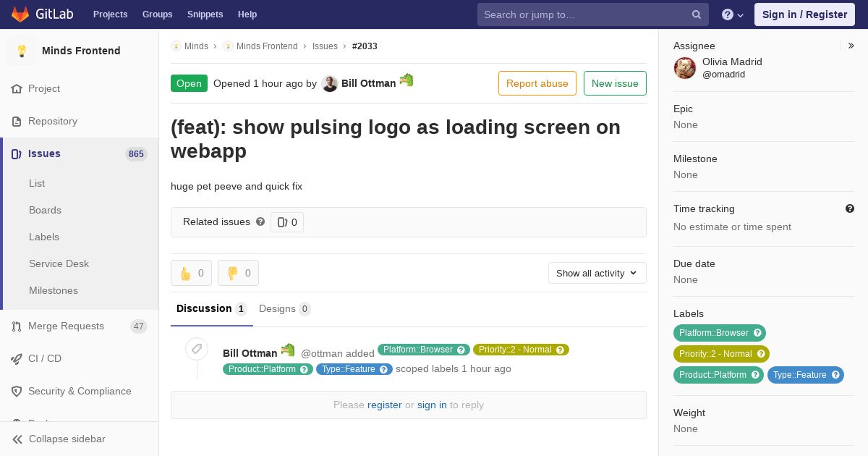Click help icon on sidebar Priority::2 - Normal label

pyautogui.click(x=761, y=354)
